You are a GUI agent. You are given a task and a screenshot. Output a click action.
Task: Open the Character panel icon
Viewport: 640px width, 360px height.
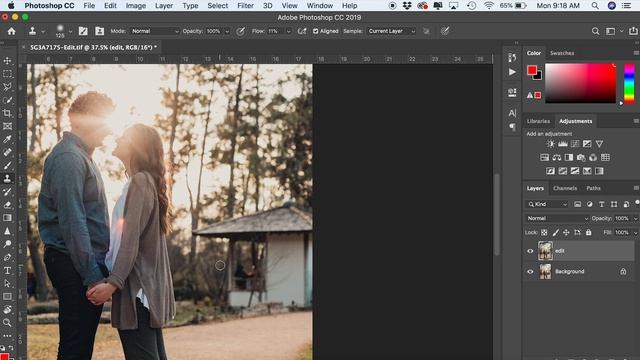coord(512,113)
